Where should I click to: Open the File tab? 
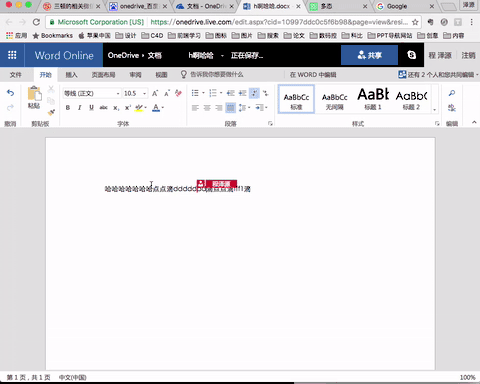click(x=15, y=75)
